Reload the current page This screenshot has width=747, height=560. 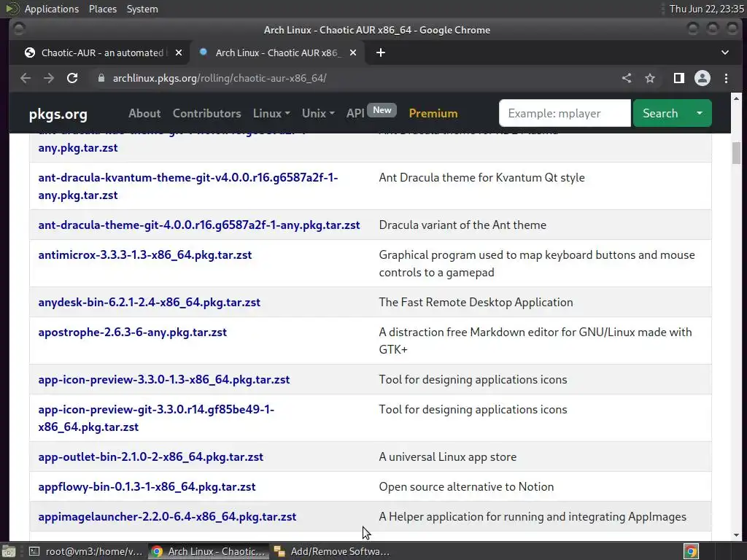click(x=72, y=78)
